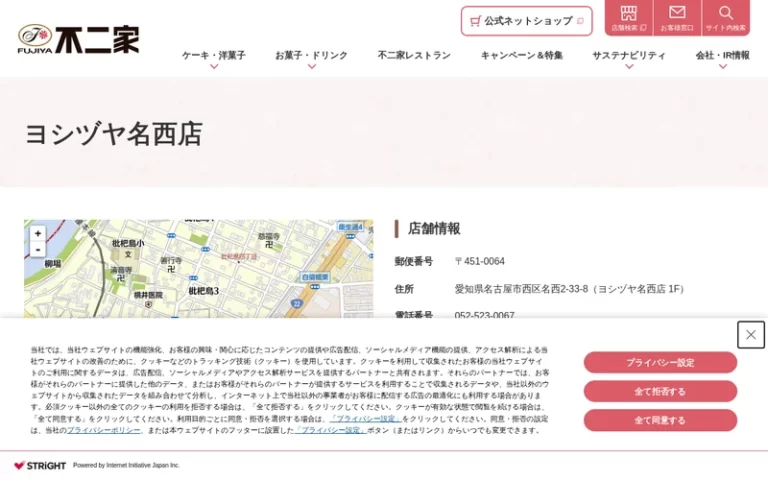Open the 公式ネットショップ button
768x480 pixels.
pyautogui.click(x=527, y=21)
